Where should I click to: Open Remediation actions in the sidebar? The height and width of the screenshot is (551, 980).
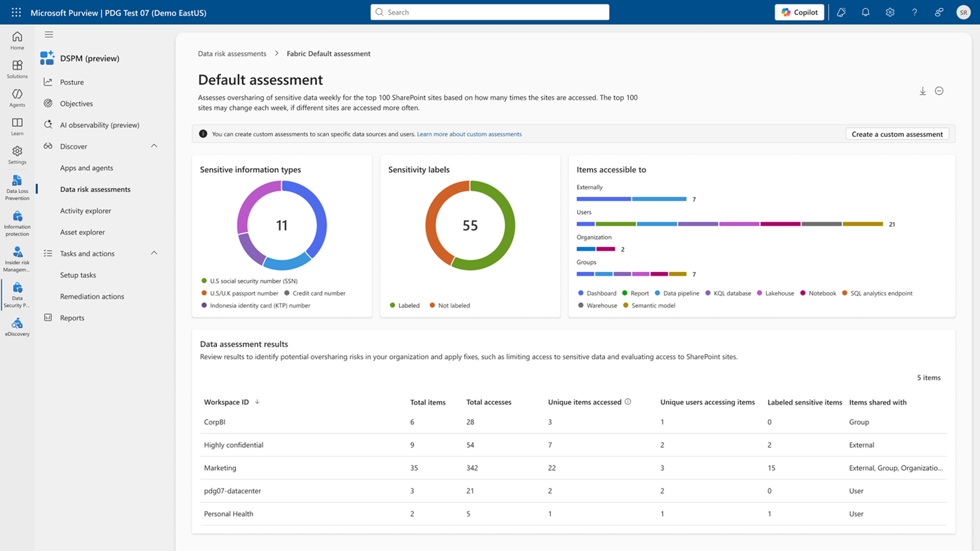pos(92,296)
